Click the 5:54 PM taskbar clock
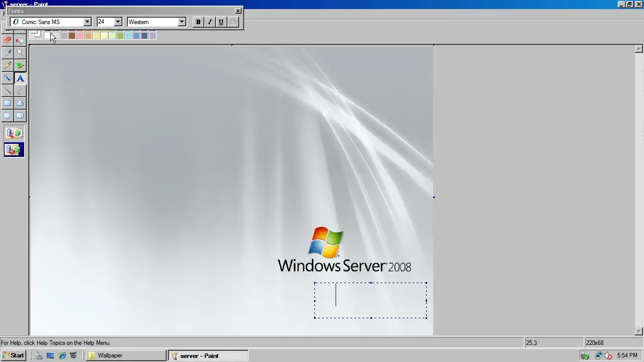644x362 pixels. (x=627, y=355)
